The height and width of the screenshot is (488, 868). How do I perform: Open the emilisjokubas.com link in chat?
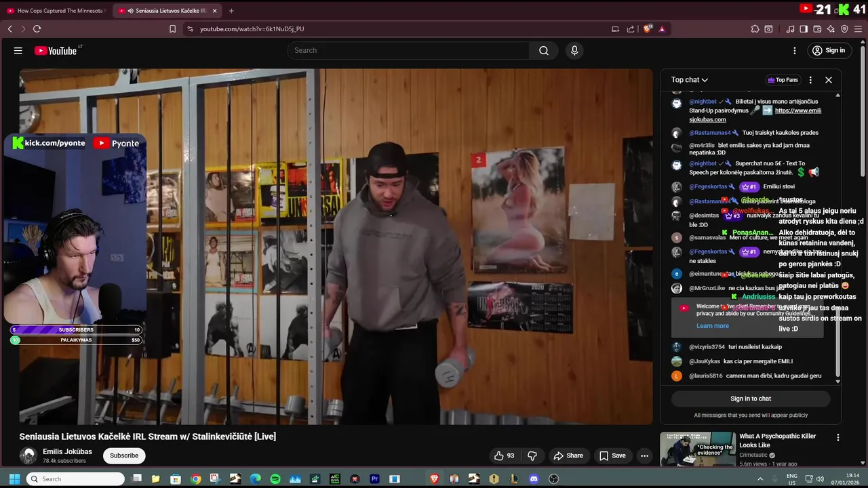coord(755,115)
